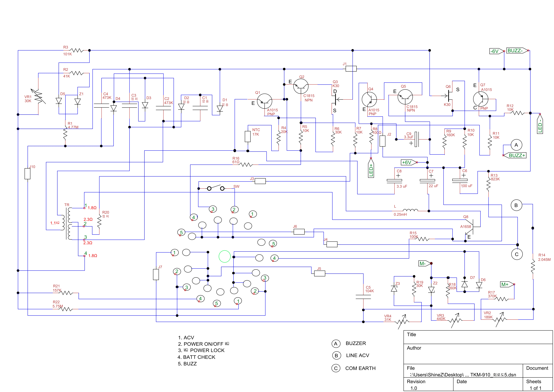554x392 pixels.
Task: Click the LED+ port tag
Action: pos(371,168)
